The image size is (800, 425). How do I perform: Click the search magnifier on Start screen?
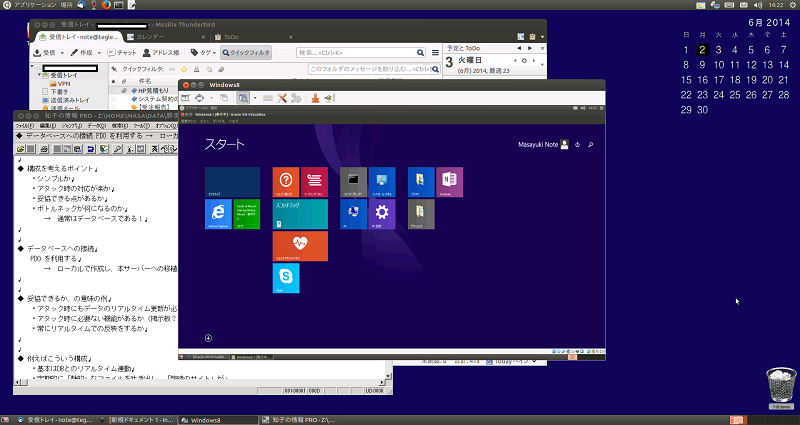click(x=590, y=145)
